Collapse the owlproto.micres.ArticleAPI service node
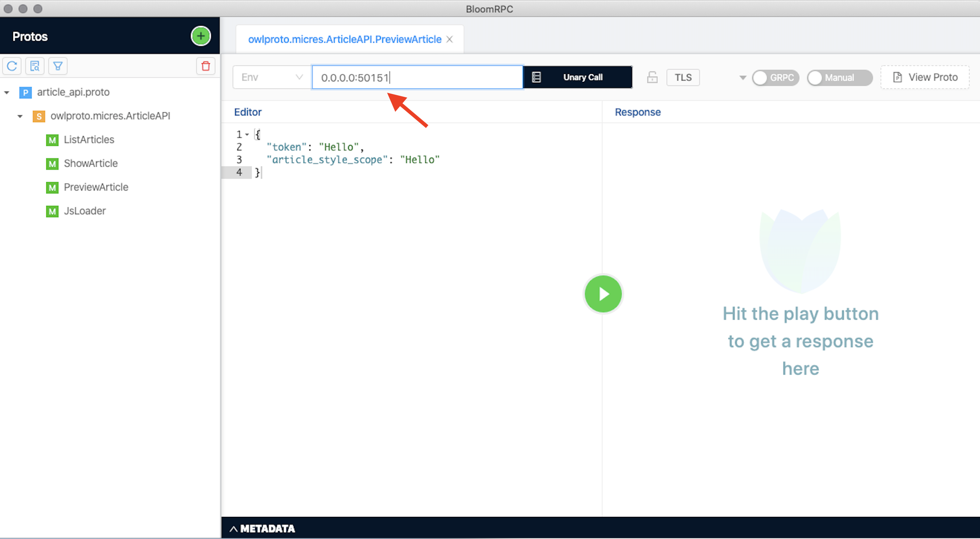The height and width of the screenshot is (539, 980). coord(20,116)
